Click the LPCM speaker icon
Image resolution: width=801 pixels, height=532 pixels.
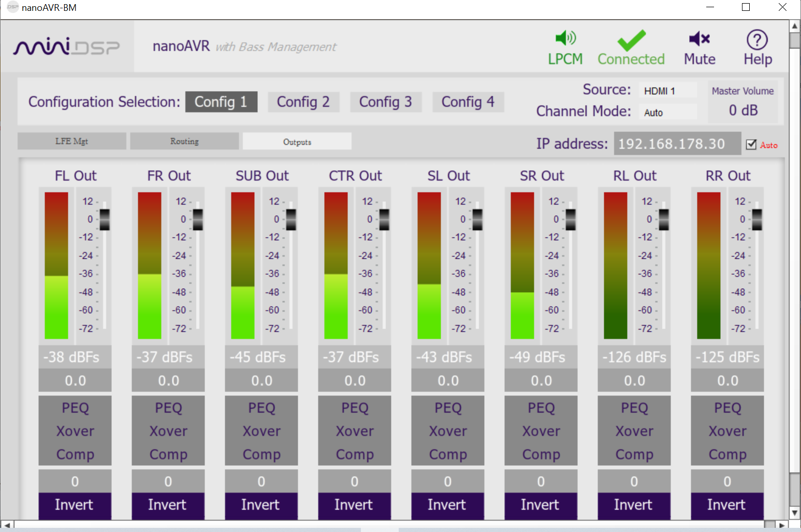point(565,38)
